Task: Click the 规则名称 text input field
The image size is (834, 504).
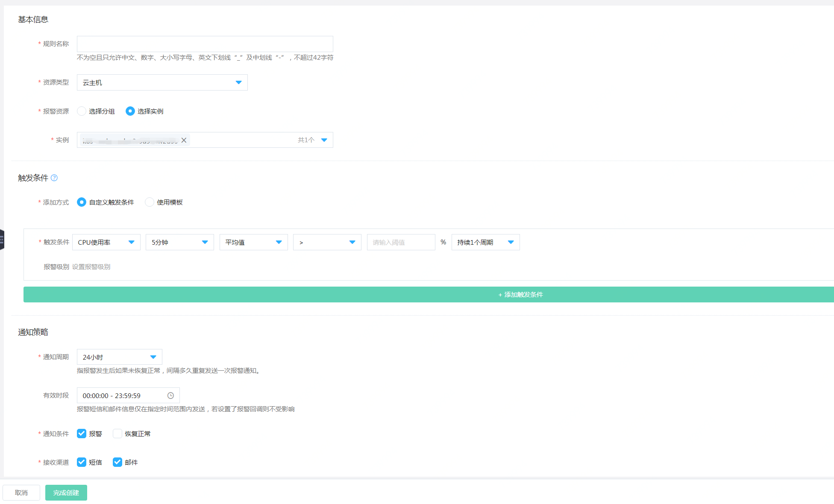Action: [205, 44]
